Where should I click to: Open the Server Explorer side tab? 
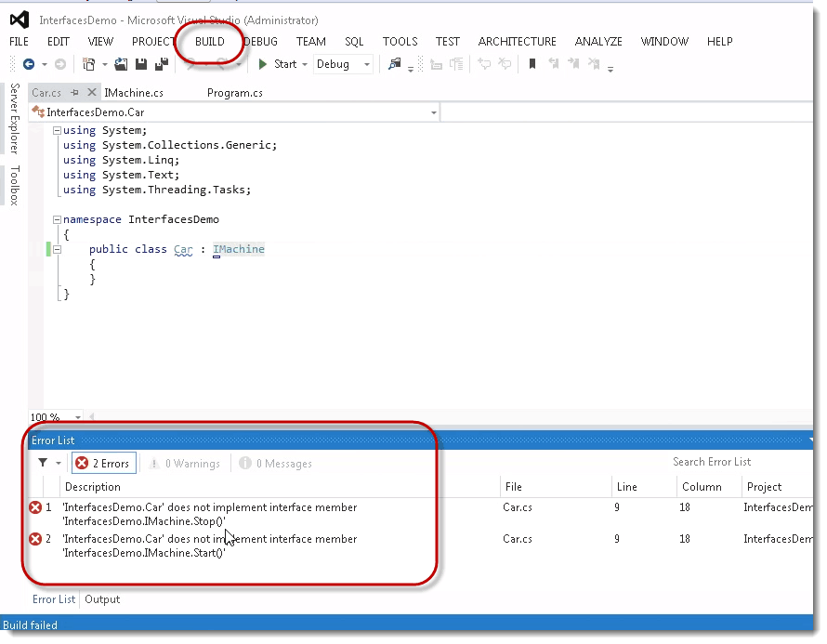pyautogui.click(x=15, y=119)
